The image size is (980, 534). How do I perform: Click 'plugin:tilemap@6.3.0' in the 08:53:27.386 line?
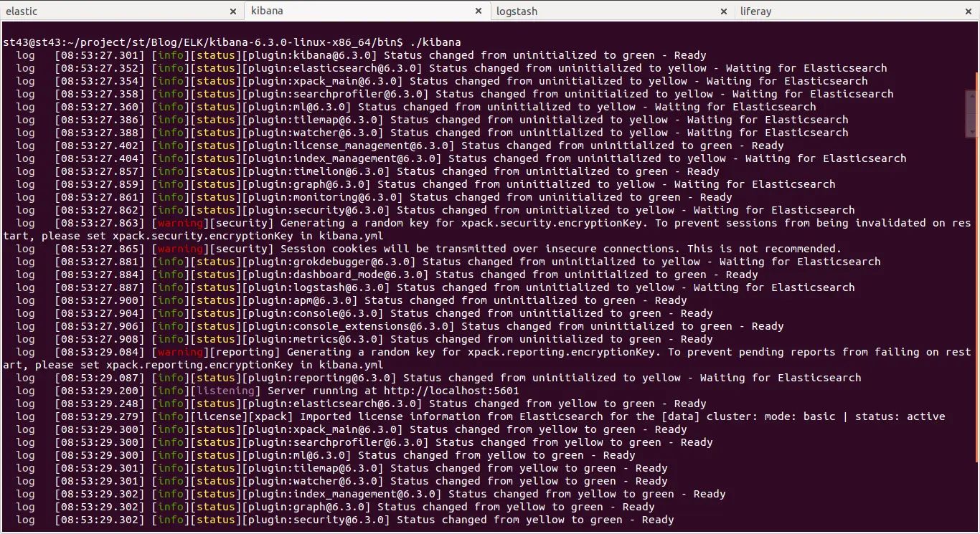[x=314, y=120]
